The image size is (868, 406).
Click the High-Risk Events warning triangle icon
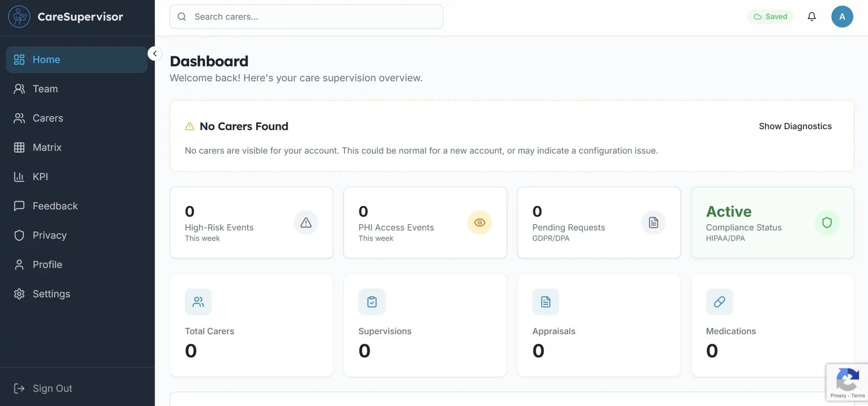pyautogui.click(x=306, y=223)
